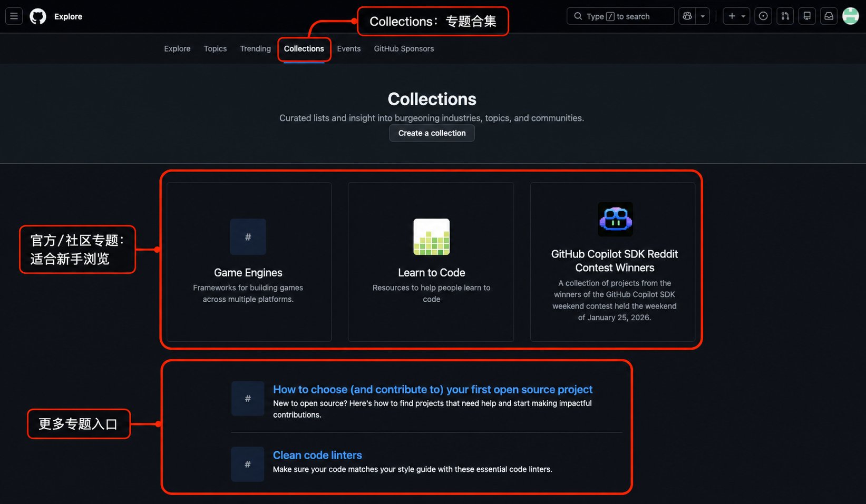Image resolution: width=866 pixels, height=504 pixels.
Task: Focus the Type / to search field
Action: pyautogui.click(x=621, y=16)
